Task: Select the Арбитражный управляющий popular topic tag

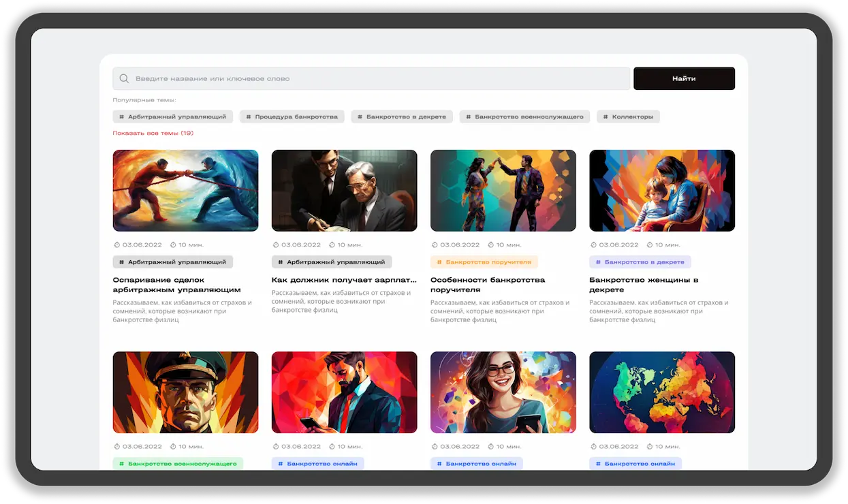Action: (173, 116)
